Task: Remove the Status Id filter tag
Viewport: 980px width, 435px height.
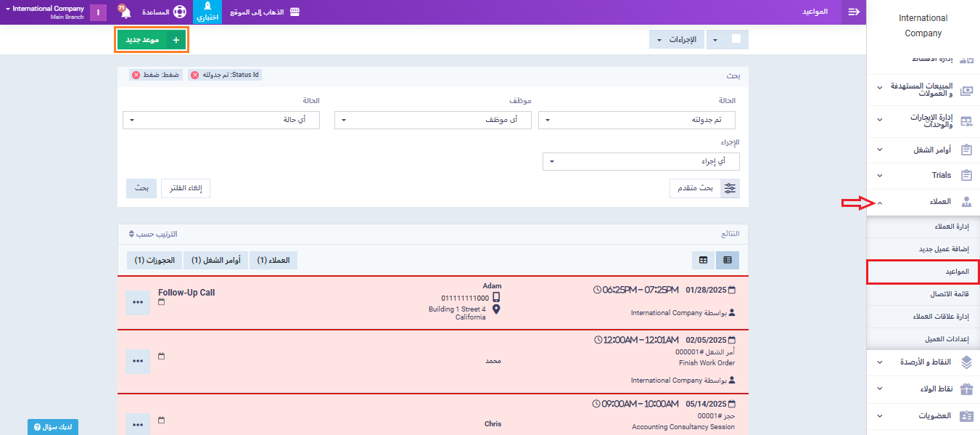Action: 196,75
